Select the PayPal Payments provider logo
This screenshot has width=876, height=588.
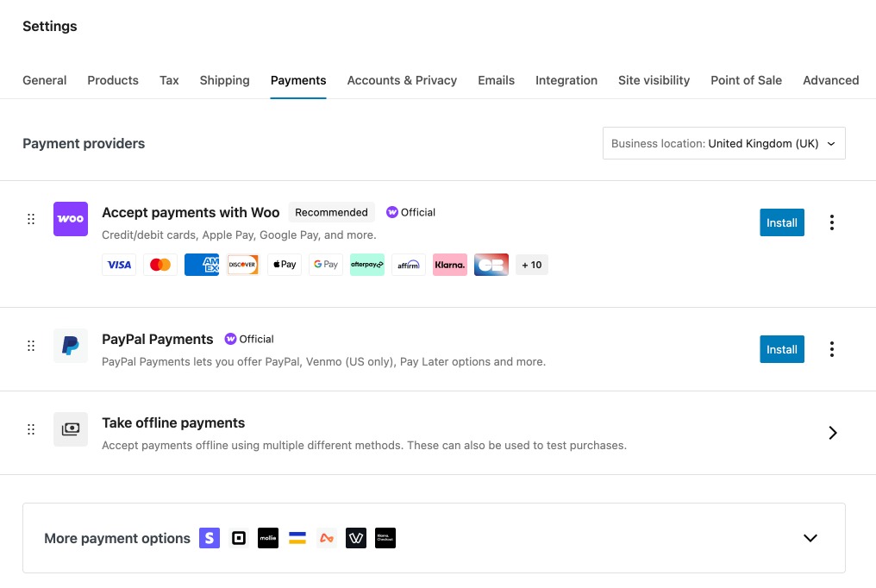tap(71, 346)
